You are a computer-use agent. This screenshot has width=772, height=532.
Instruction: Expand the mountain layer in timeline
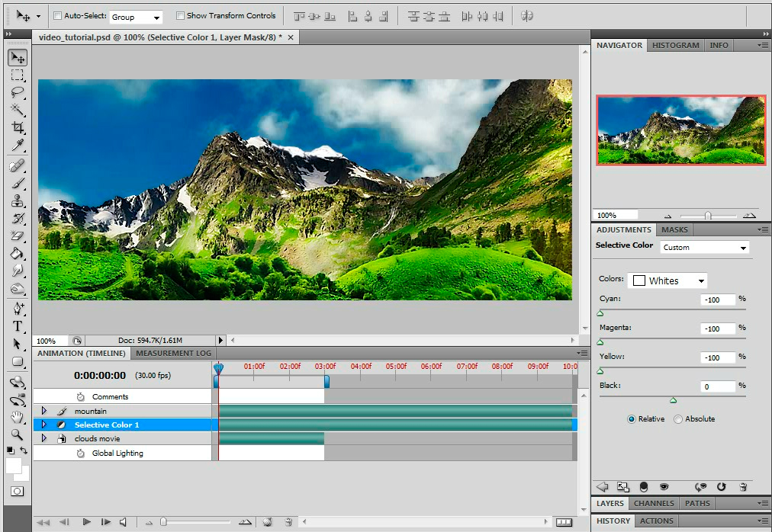(x=43, y=411)
